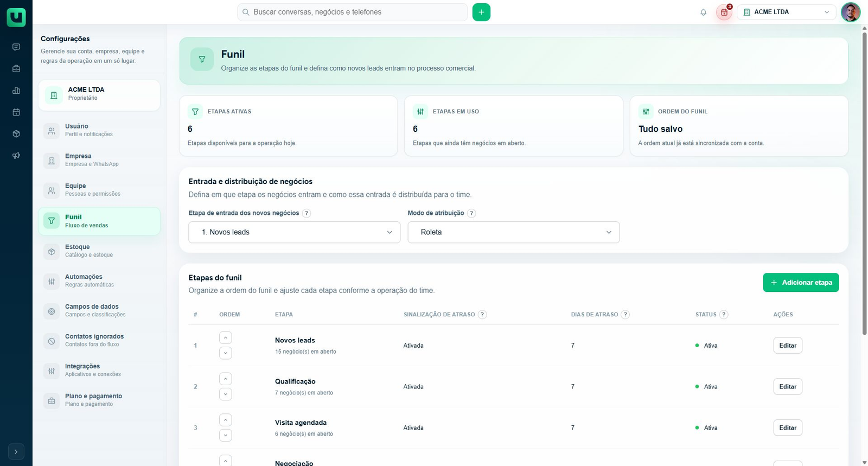The width and height of the screenshot is (868, 466).
Task: Click the Ordem do funil sliders icon
Action: 646,111
